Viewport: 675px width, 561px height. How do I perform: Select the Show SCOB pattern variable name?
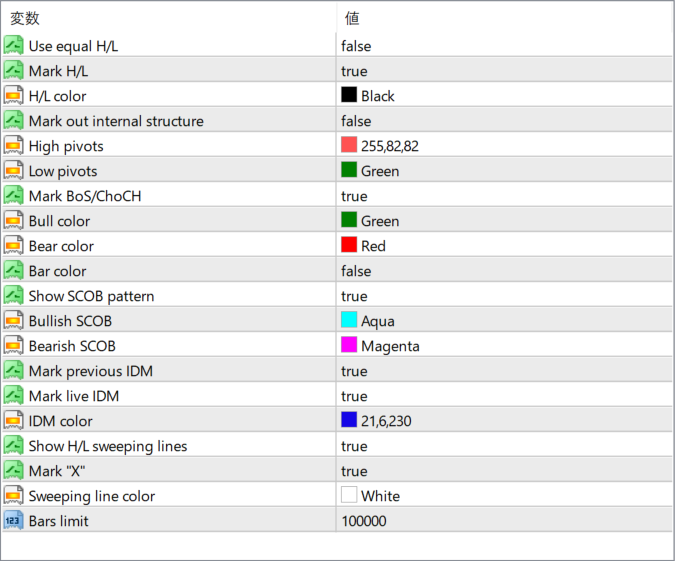click(x=91, y=296)
